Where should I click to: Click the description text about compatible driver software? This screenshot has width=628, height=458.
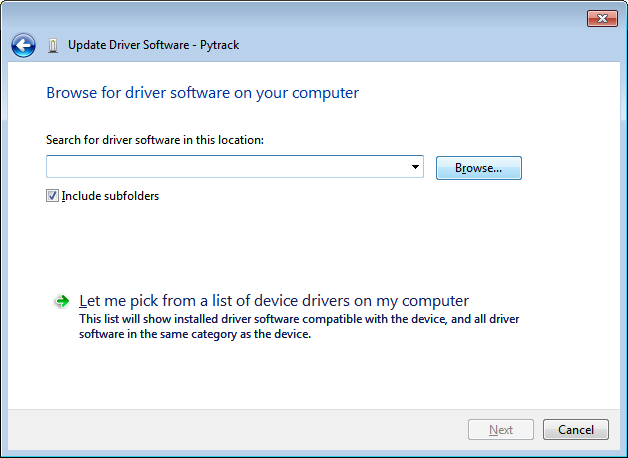pos(298,327)
